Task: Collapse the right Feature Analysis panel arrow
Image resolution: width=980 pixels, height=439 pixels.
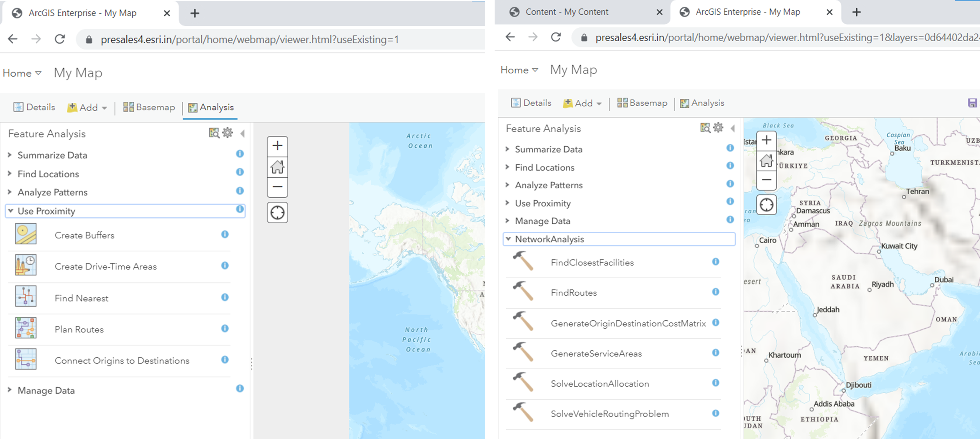Action: coord(733,128)
